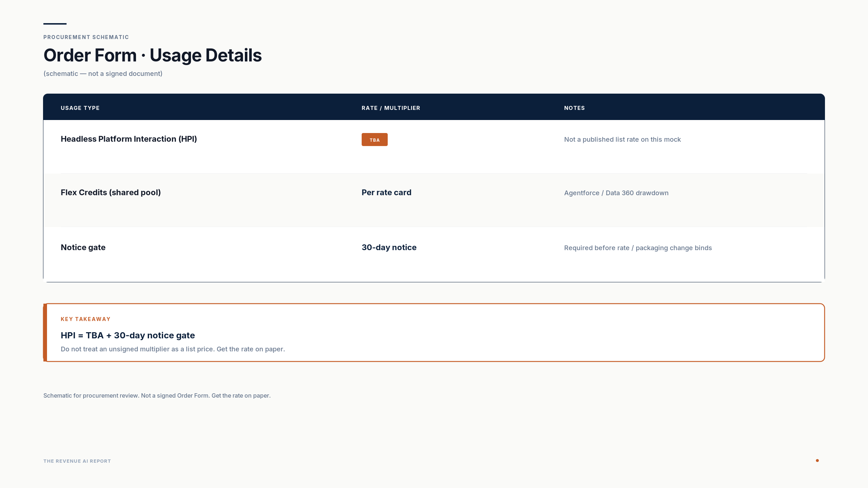Image resolution: width=868 pixels, height=488 pixels.
Task: Click the '(schematic — not a signed document)' subtitle
Action: 103,74
